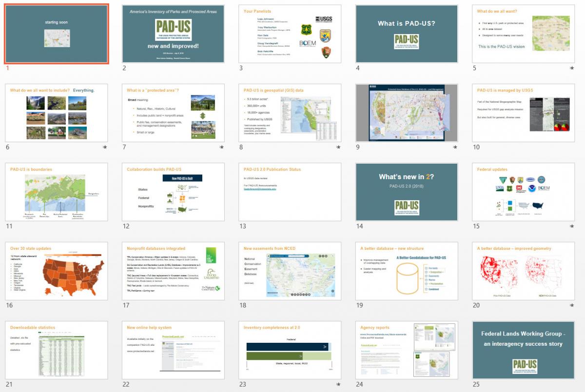Click slide number 3 label
585x392 pixels.
(x=241, y=68)
